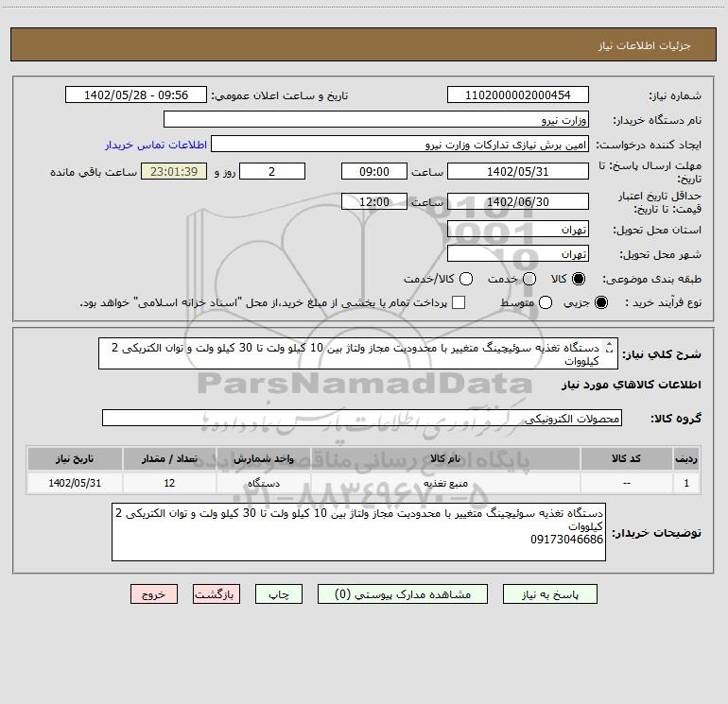
Task: Click the ایجاد کننده درخواست field
Action: coord(400,145)
